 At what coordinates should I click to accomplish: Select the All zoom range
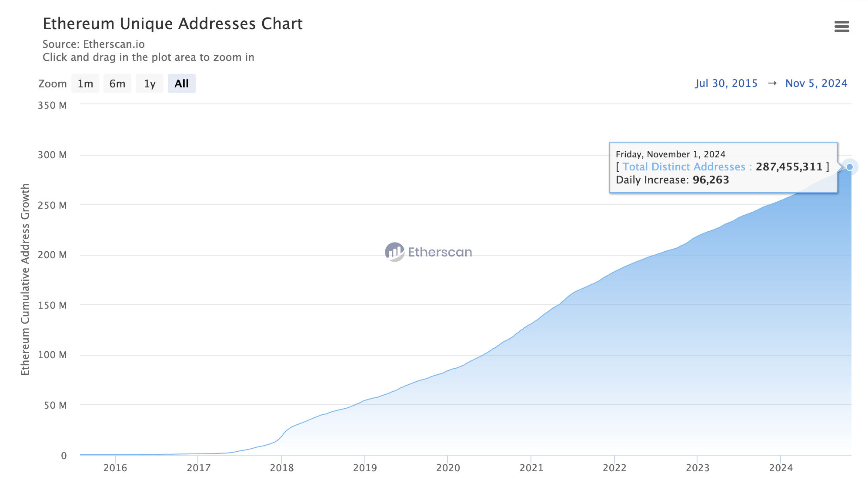(182, 83)
